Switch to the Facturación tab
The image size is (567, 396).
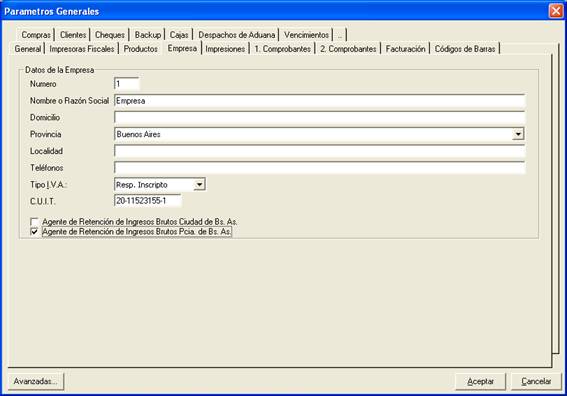[405, 49]
